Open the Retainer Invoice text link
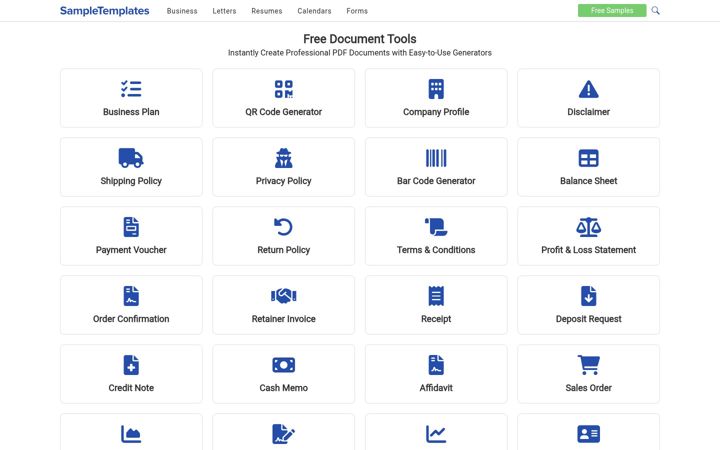The image size is (720, 450). [283, 319]
